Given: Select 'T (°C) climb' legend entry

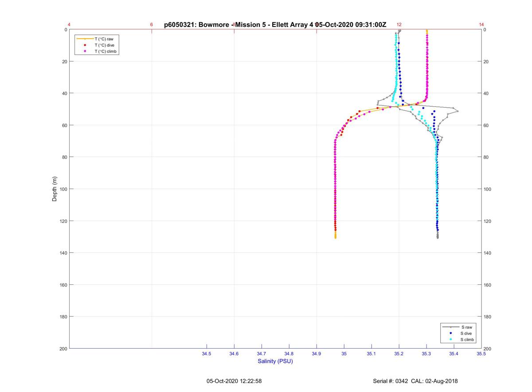Looking at the screenshot, I should click(x=106, y=51).
